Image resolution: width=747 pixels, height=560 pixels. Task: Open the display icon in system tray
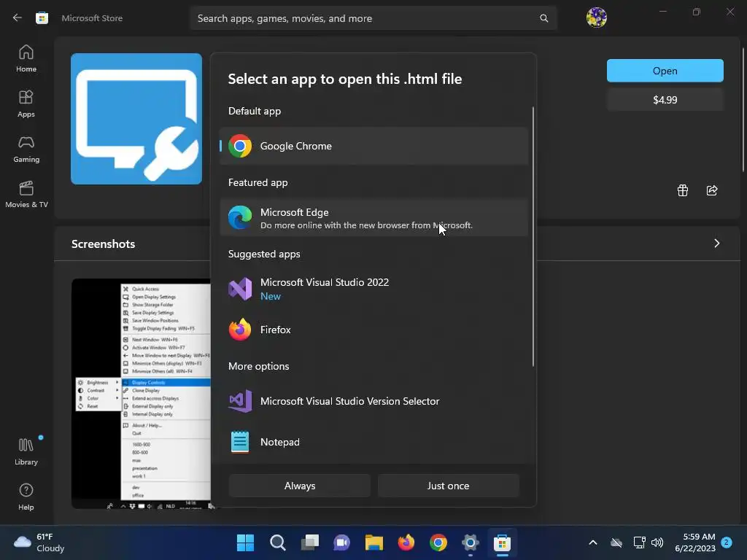[639, 542]
